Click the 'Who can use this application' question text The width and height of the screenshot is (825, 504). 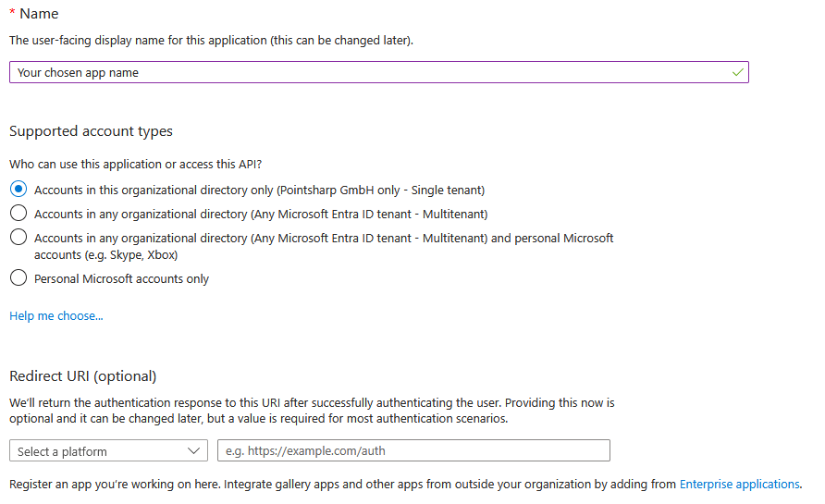tap(135, 164)
